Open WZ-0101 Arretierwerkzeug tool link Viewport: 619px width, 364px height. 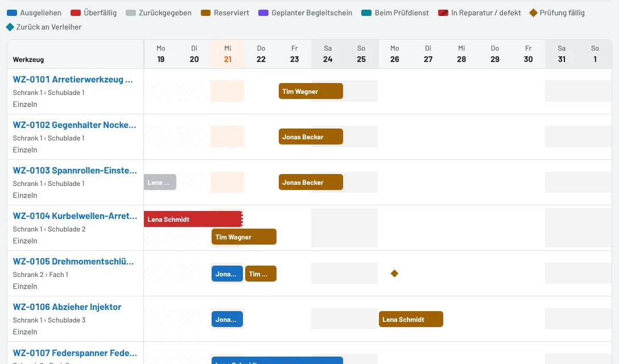pyautogui.click(x=73, y=80)
